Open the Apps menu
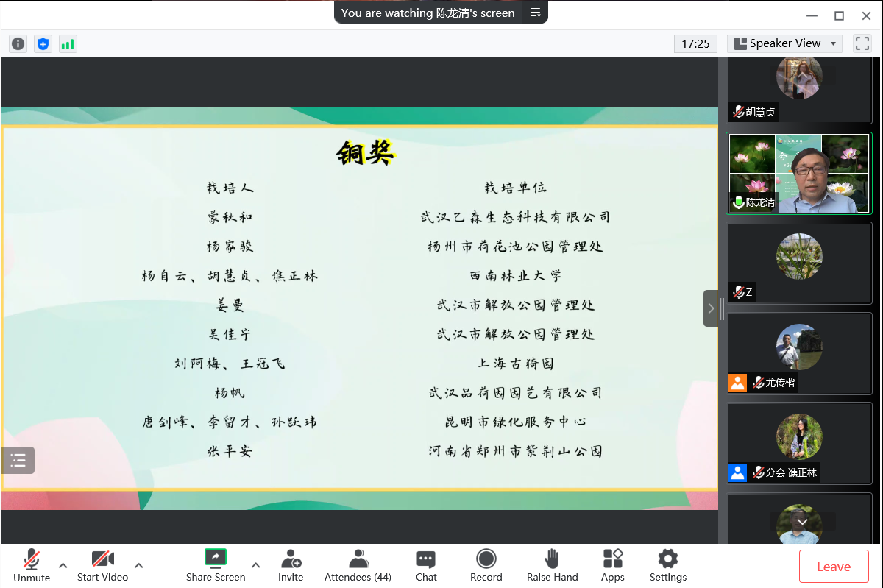The height and width of the screenshot is (588, 883). [x=612, y=565]
